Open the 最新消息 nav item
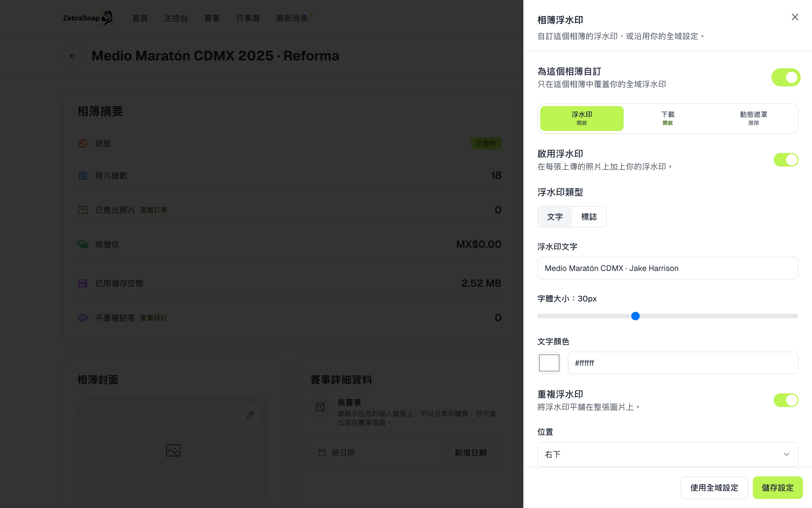Image resolution: width=812 pixels, height=508 pixels. pyautogui.click(x=292, y=18)
